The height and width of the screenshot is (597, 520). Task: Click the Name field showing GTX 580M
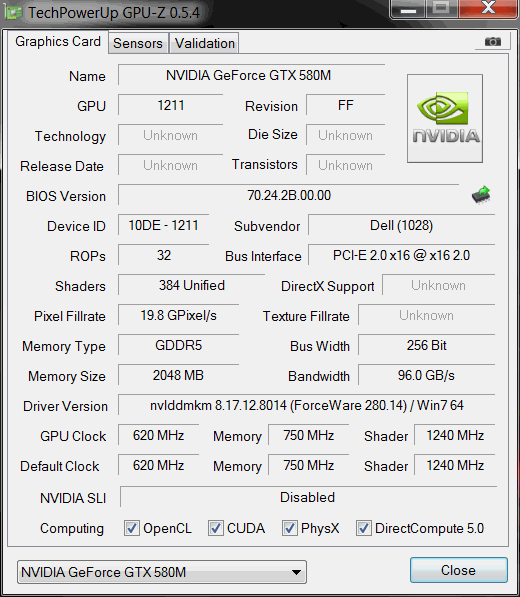click(x=251, y=75)
